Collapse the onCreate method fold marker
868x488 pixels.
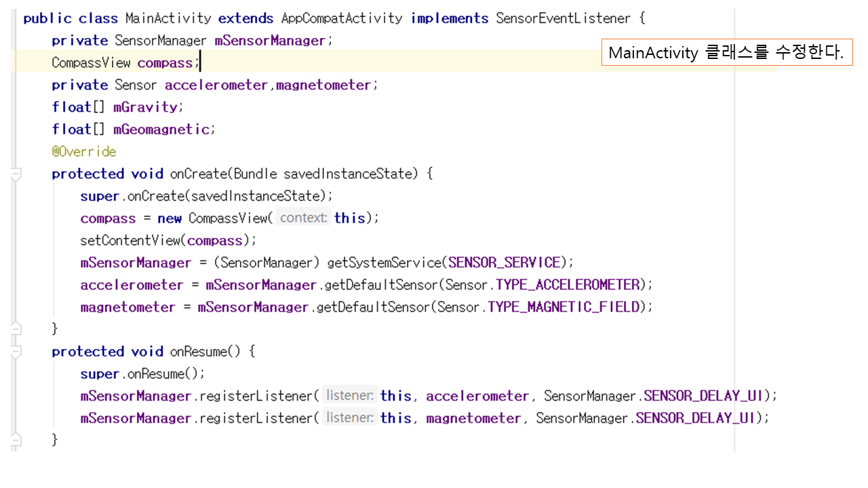[x=16, y=174]
